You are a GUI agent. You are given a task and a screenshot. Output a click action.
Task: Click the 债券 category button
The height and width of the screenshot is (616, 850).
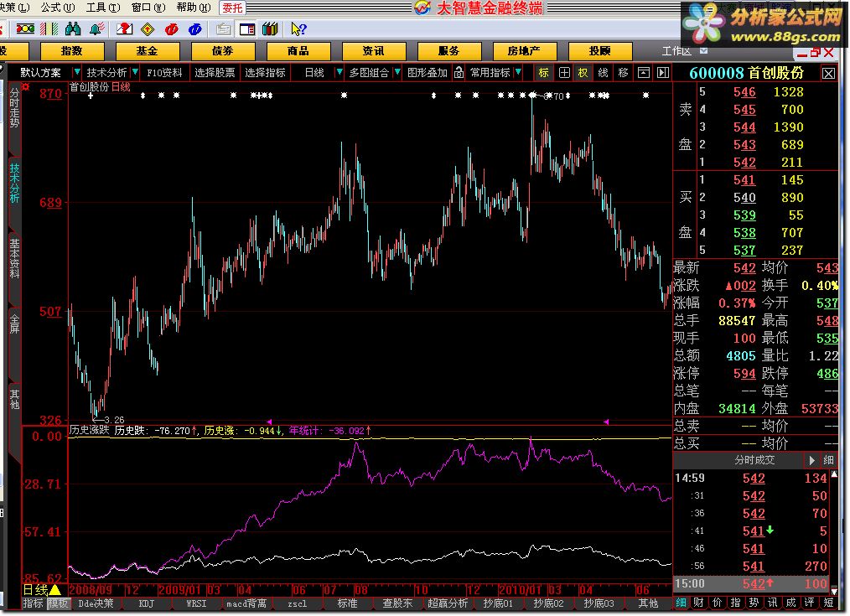tap(223, 51)
